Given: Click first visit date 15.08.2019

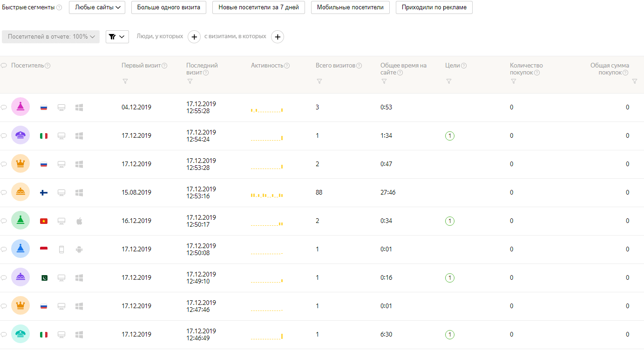Looking at the screenshot, I should (x=136, y=192).
